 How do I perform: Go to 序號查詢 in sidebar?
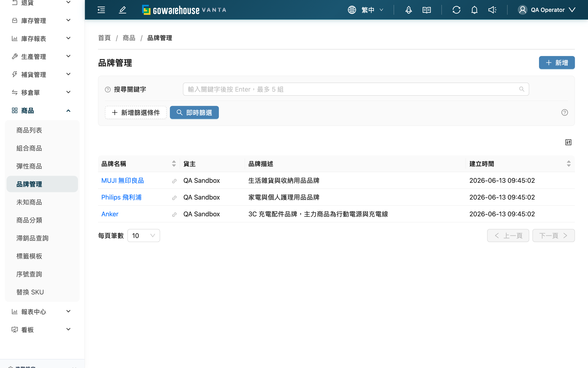[x=42, y=274]
